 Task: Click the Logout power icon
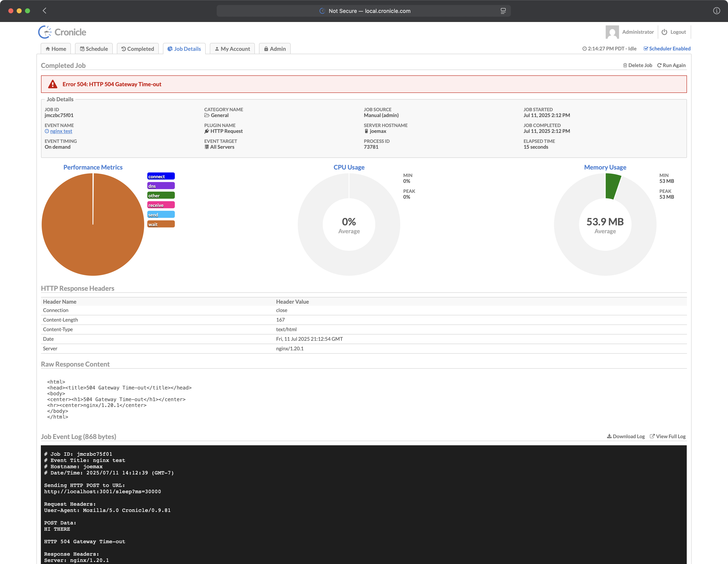664,32
